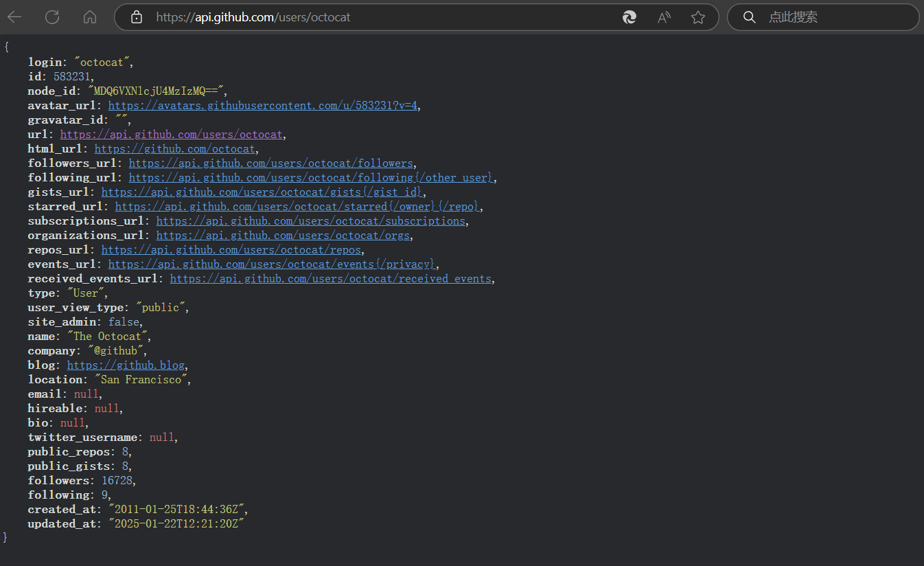Open the received_events_url link
This screenshot has width=924, height=566.
coord(331,278)
